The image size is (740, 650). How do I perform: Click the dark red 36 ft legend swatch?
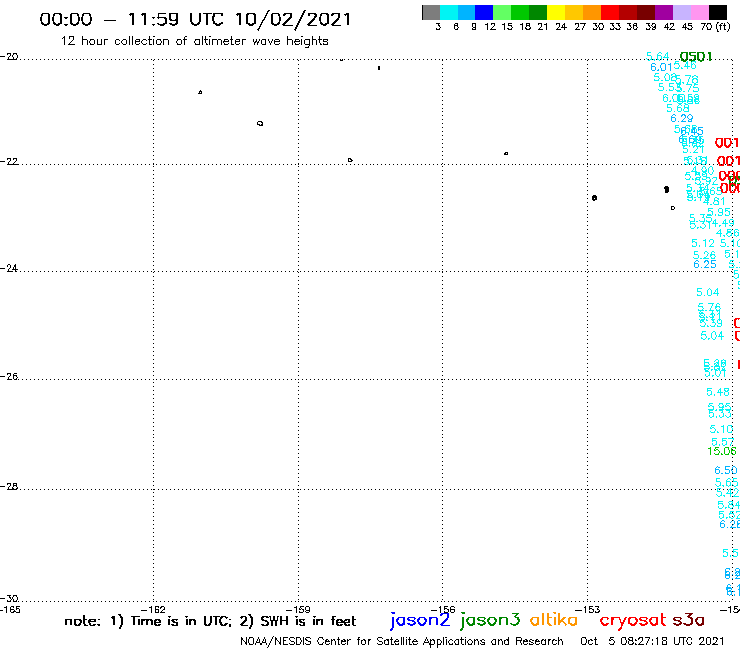tap(628, 12)
